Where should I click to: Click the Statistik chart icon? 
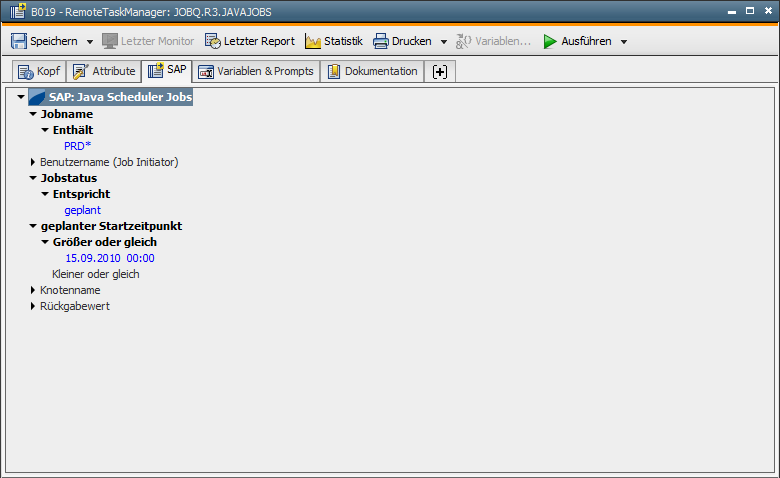click(x=313, y=41)
